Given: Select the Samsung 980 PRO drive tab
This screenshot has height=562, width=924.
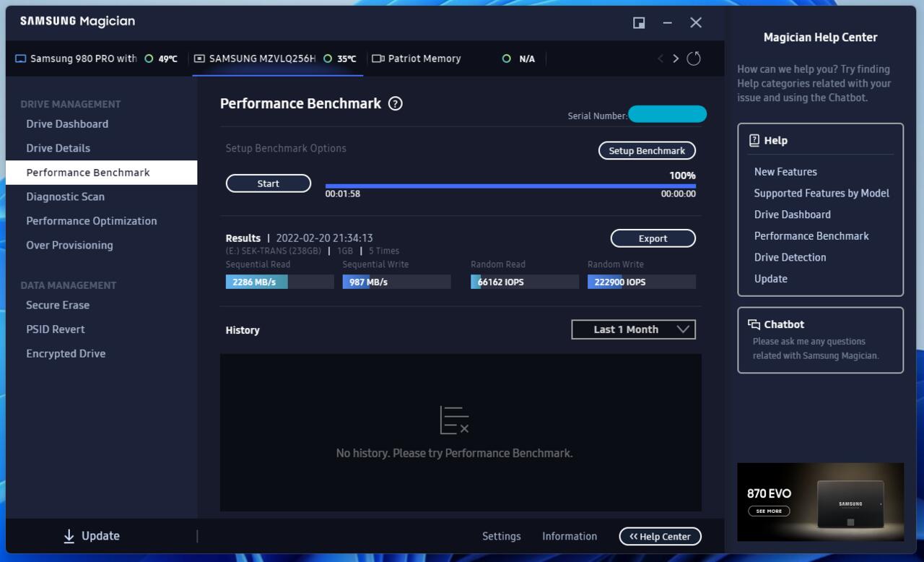Looking at the screenshot, I should coord(97,59).
